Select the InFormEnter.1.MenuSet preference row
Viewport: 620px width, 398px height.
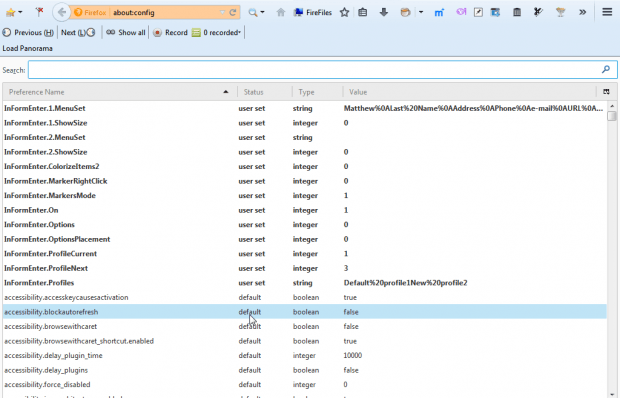click(x=304, y=108)
